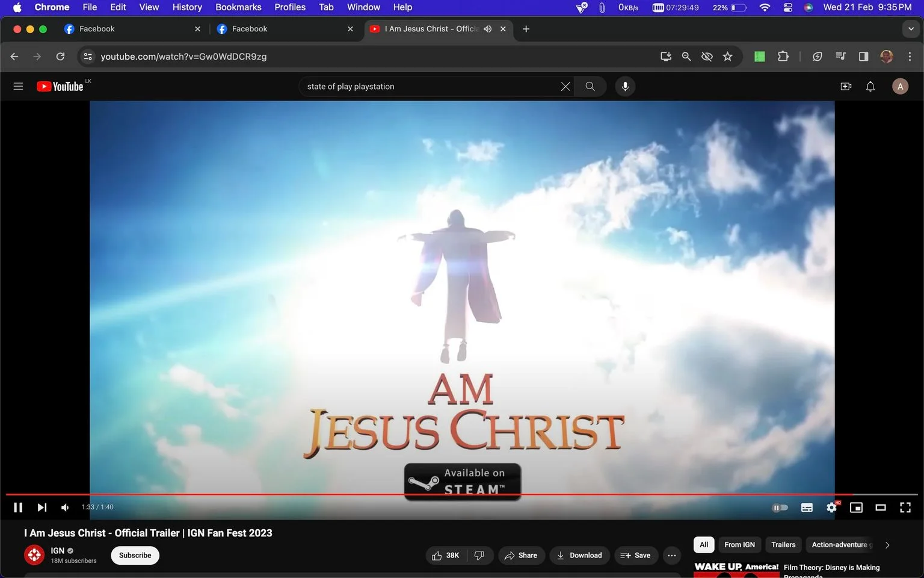Enable miniplayer mode
Image resolution: width=924 pixels, height=578 pixels.
(x=856, y=508)
